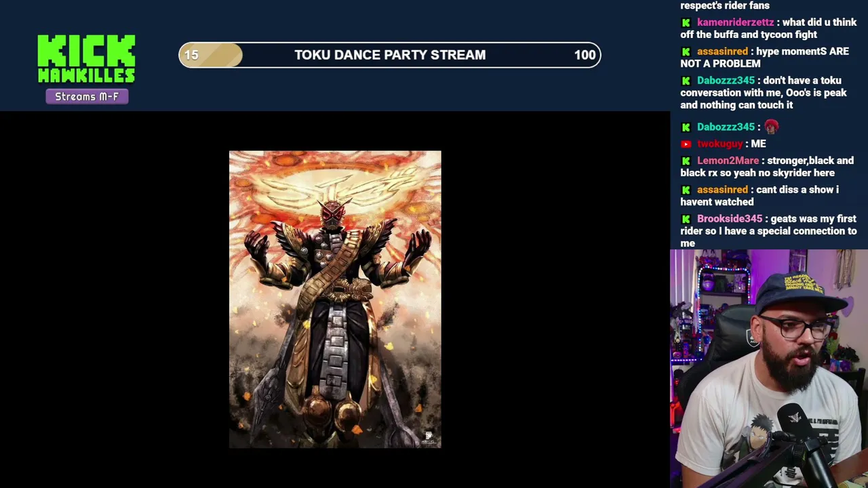
Task: Select Dabozzz345's name beside the red emoji
Action: pyautogui.click(x=726, y=127)
